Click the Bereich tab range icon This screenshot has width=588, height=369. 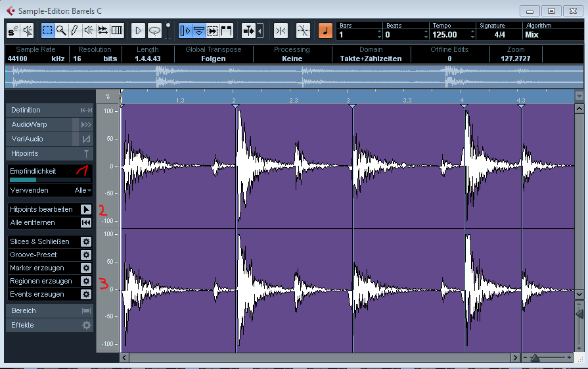click(x=86, y=311)
